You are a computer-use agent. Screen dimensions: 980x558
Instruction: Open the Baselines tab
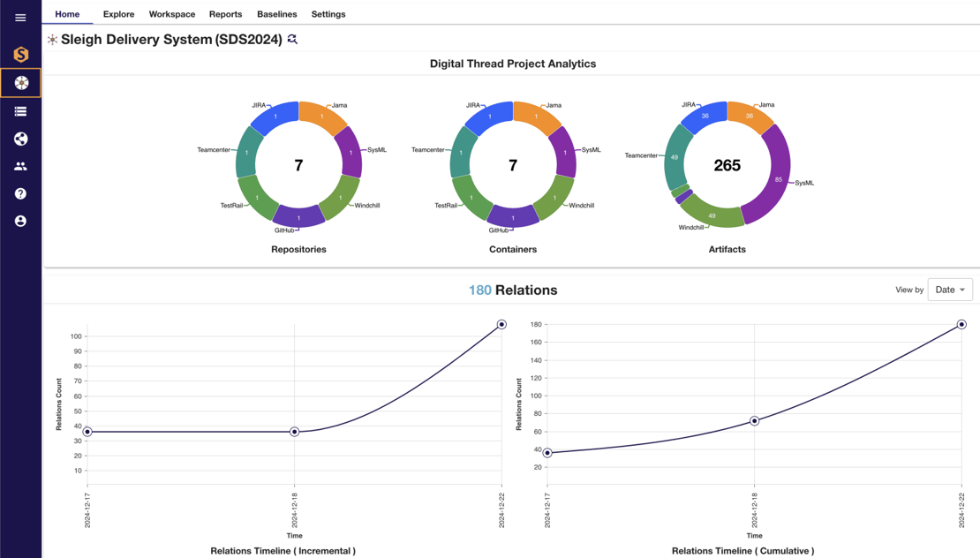tap(277, 14)
